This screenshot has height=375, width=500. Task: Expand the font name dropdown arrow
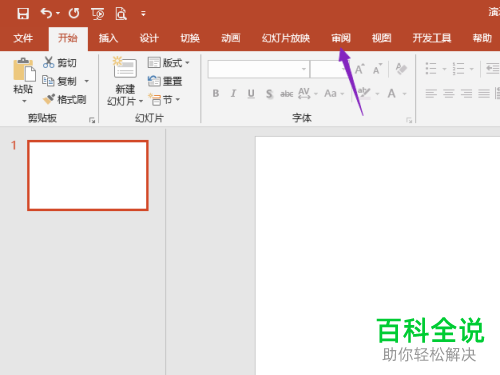click(x=304, y=69)
